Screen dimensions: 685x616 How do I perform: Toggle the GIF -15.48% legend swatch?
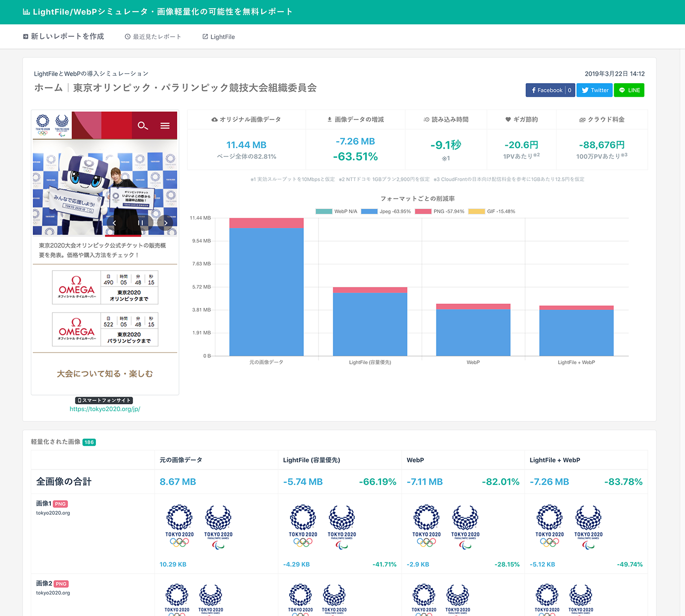point(477,212)
